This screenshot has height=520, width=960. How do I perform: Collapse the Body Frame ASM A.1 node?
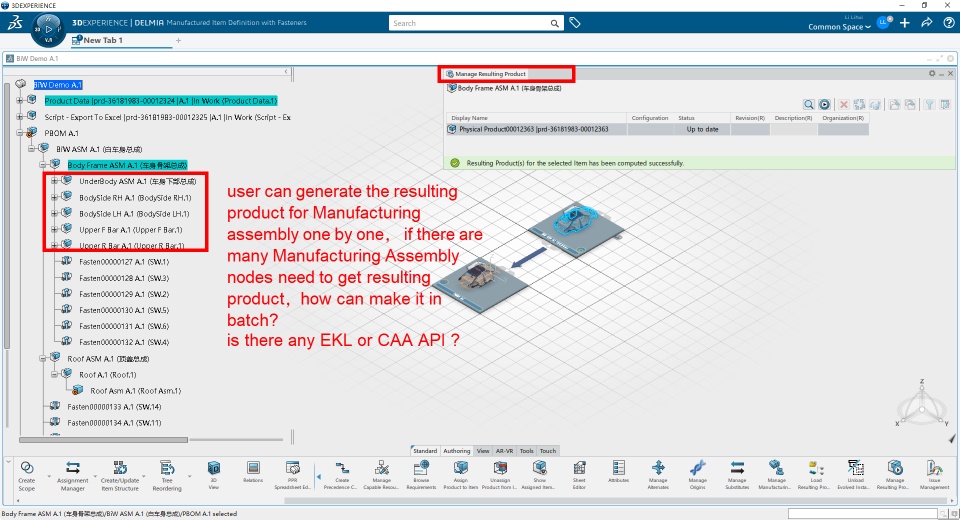[43, 165]
